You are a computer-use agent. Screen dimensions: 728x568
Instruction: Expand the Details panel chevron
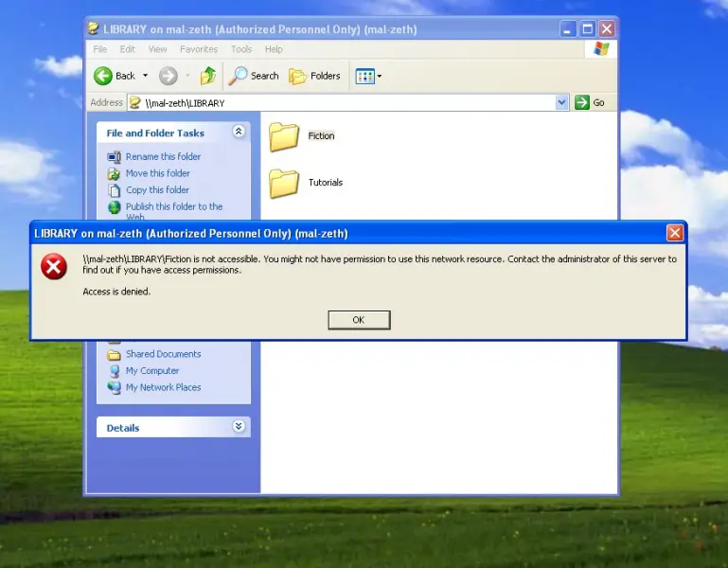coord(239,426)
